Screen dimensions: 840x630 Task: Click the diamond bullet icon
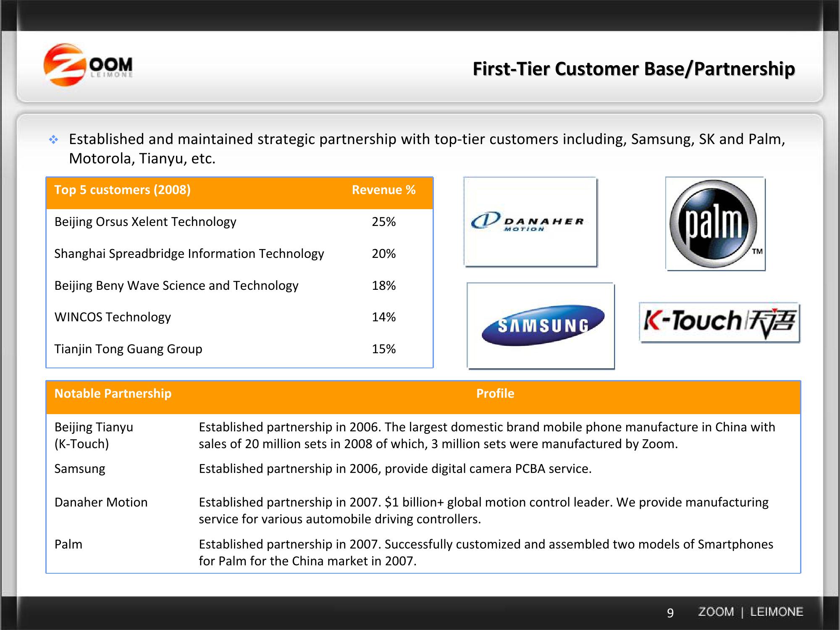(x=53, y=139)
